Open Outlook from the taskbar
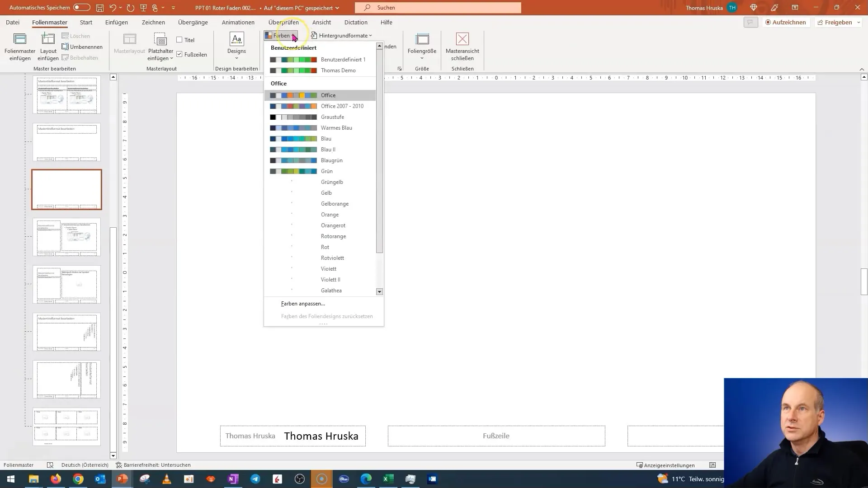 coord(100,479)
